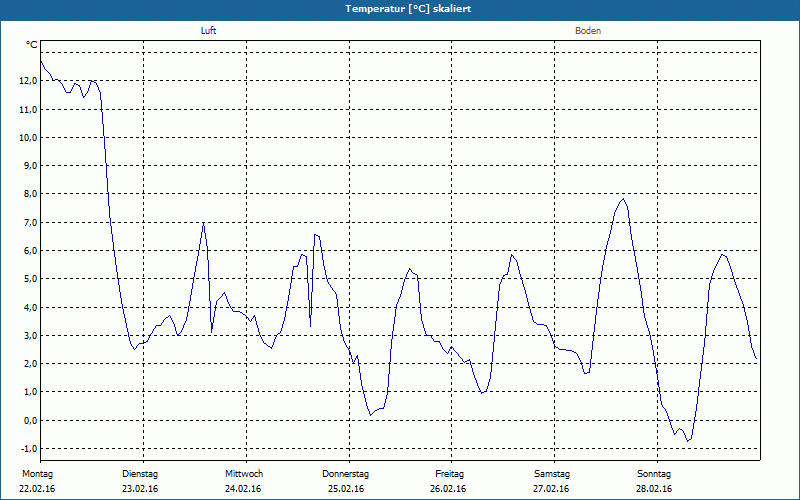Click the 8,0 y-axis value

30,194
